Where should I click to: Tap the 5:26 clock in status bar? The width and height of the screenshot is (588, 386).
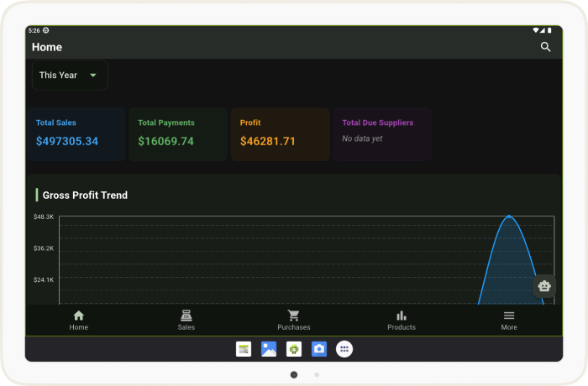34,31
